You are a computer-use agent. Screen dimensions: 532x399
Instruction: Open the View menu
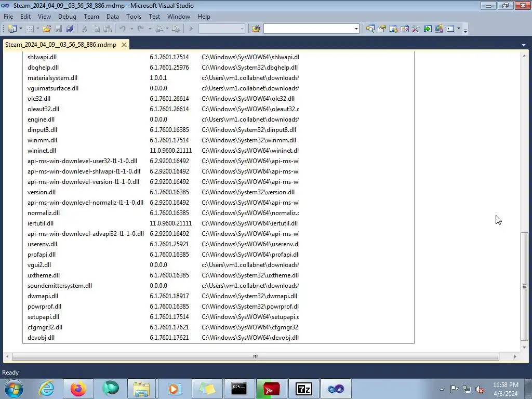click(x=45, y=16)
